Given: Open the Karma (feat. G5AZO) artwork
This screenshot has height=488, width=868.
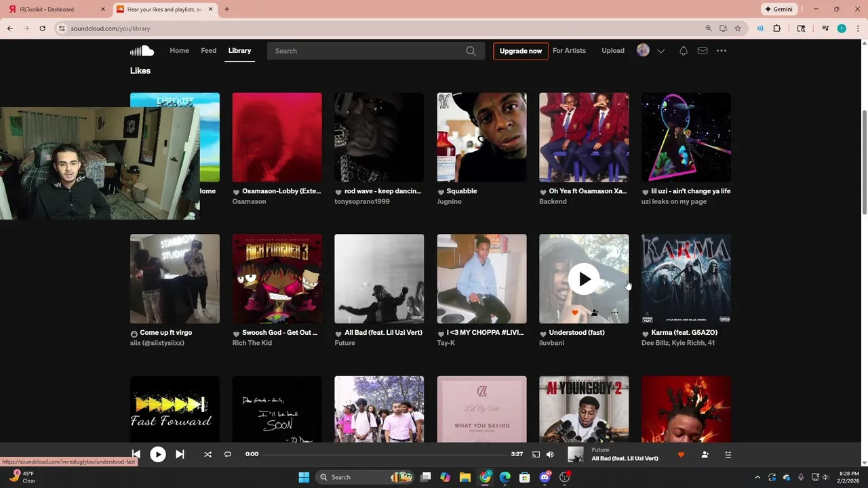Looking at the screenshot, I should pyautogui.click(x=686, y=279).
